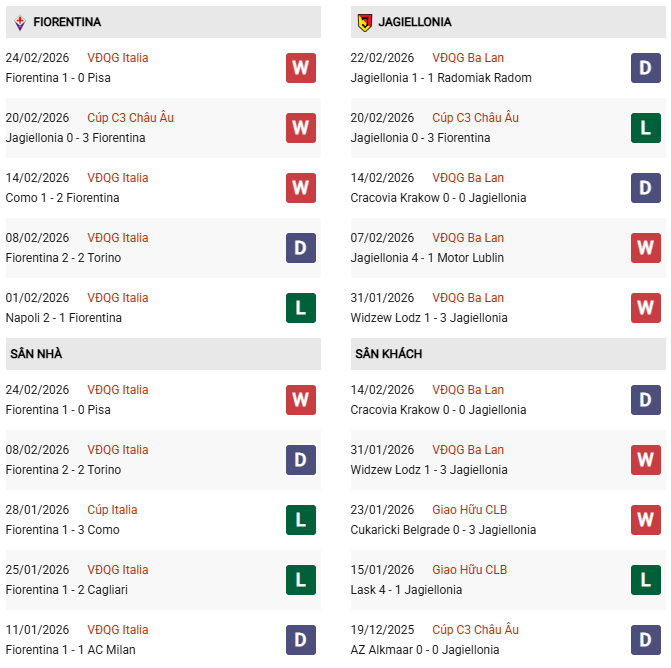671x668 pixels.
Task: Select the SÂN KHÁCH section header
Action: [388, 354]
